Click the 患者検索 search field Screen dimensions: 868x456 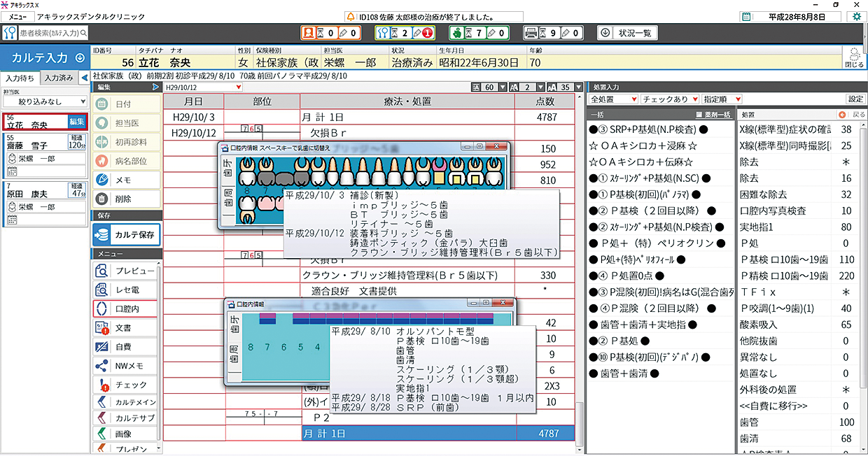(52, 33)
